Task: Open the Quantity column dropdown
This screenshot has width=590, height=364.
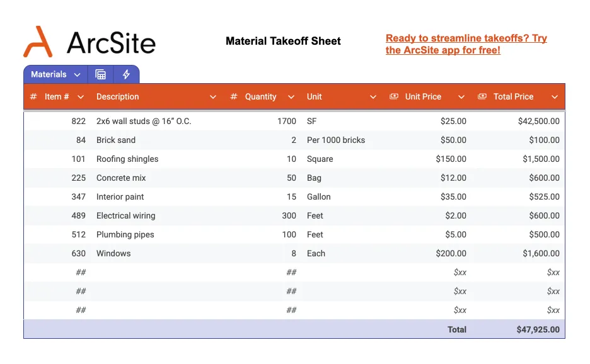Action: pos(291,97)
